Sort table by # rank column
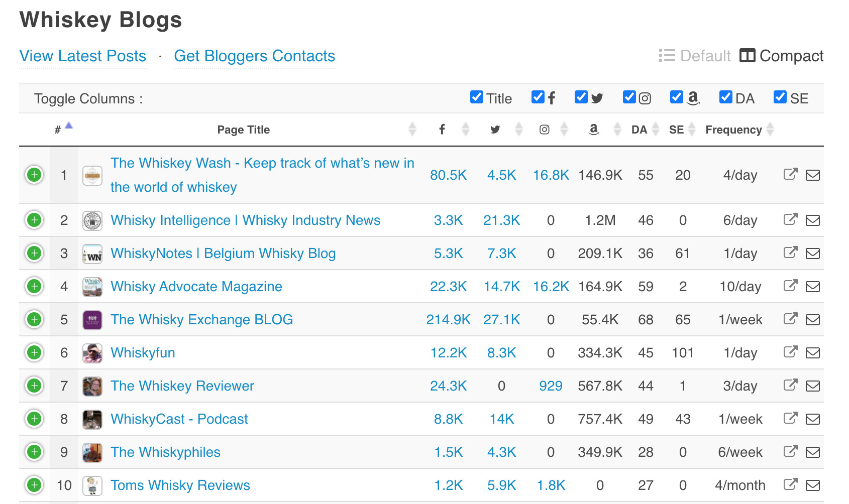Screen dimensions: 849x504 tap(64, 129)
